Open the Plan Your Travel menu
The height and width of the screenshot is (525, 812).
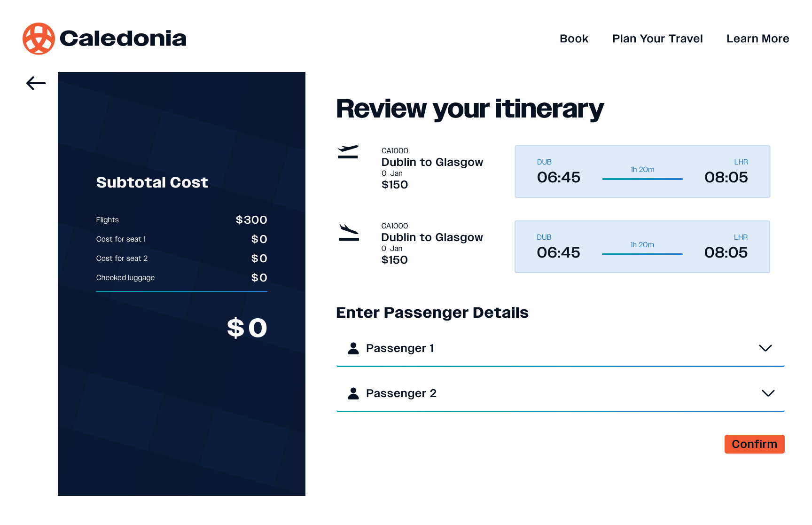pos(657,39)
